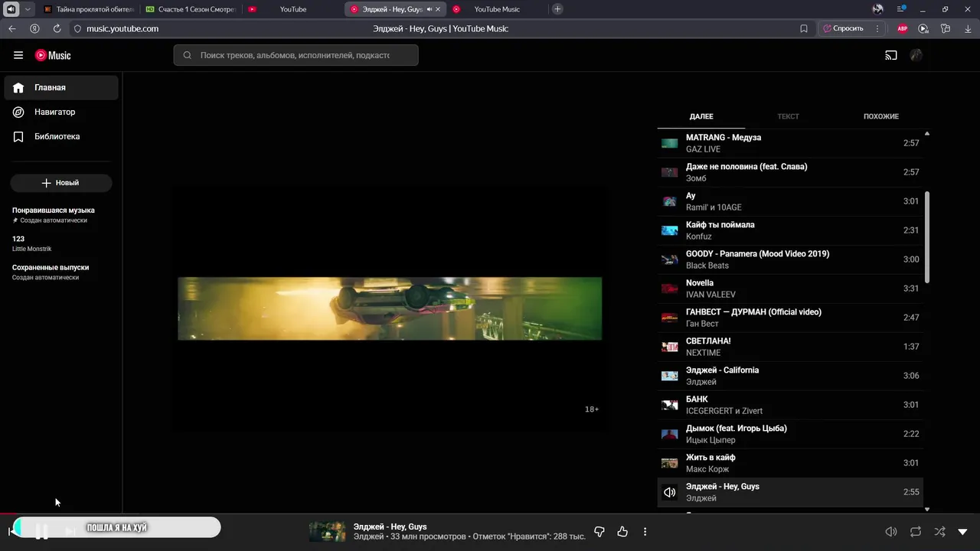Open the 123 playlist by Little Monstrik

61,243
